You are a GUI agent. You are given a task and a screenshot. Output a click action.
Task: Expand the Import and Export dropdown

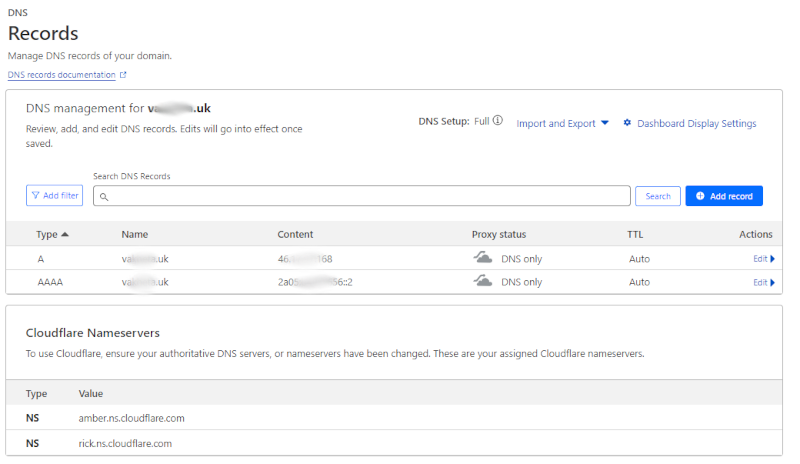point(563,124)
